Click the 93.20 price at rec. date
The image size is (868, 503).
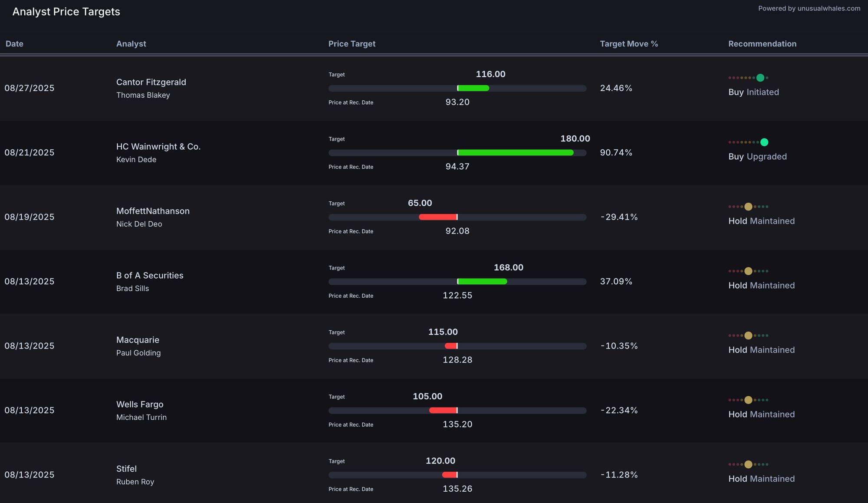tap(457, 102)
